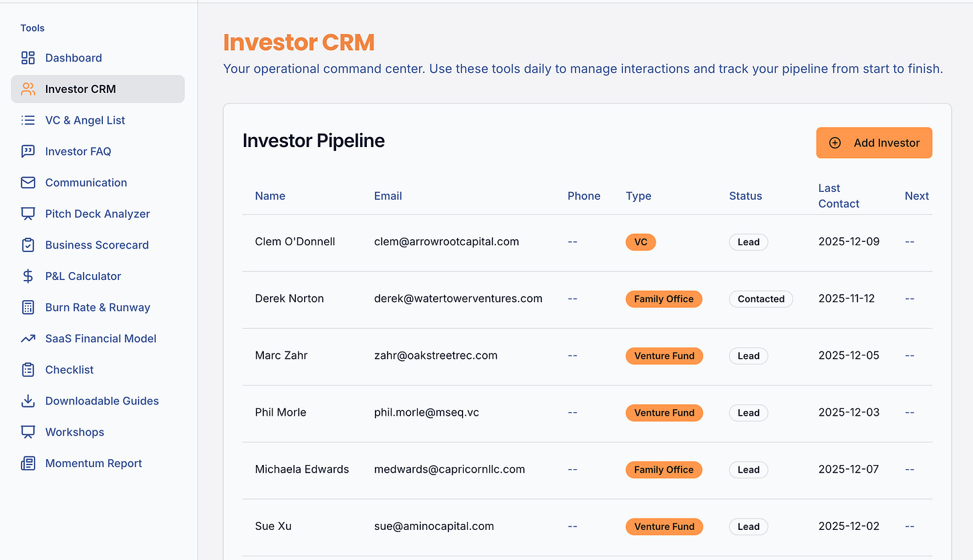
Task: Click the Business Scorecard clipboard icon
Action: [27, 245]
